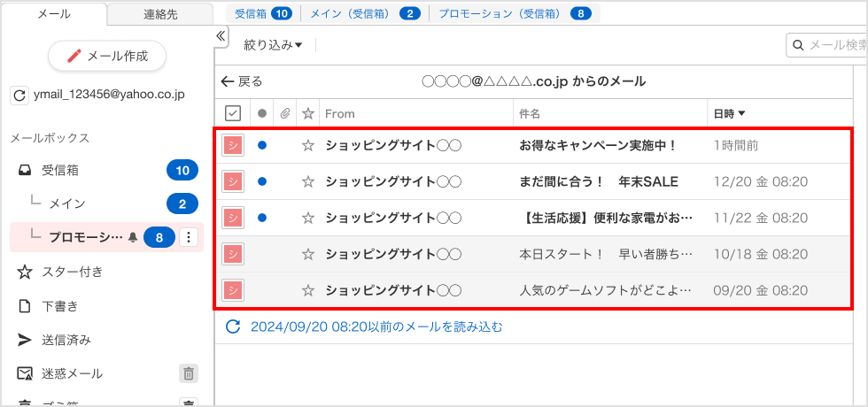Click the 09/20 金 08:20 timestamp

click(x=761, y=290)
